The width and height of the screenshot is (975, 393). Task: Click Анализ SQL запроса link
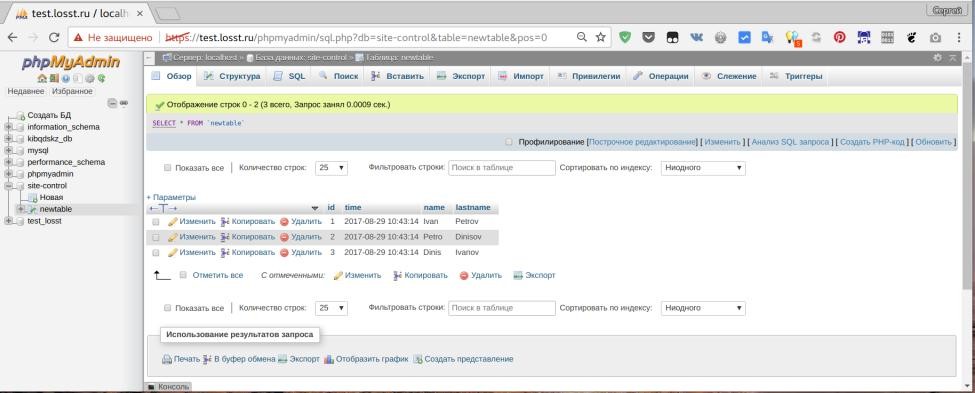[x=790, y=142]
